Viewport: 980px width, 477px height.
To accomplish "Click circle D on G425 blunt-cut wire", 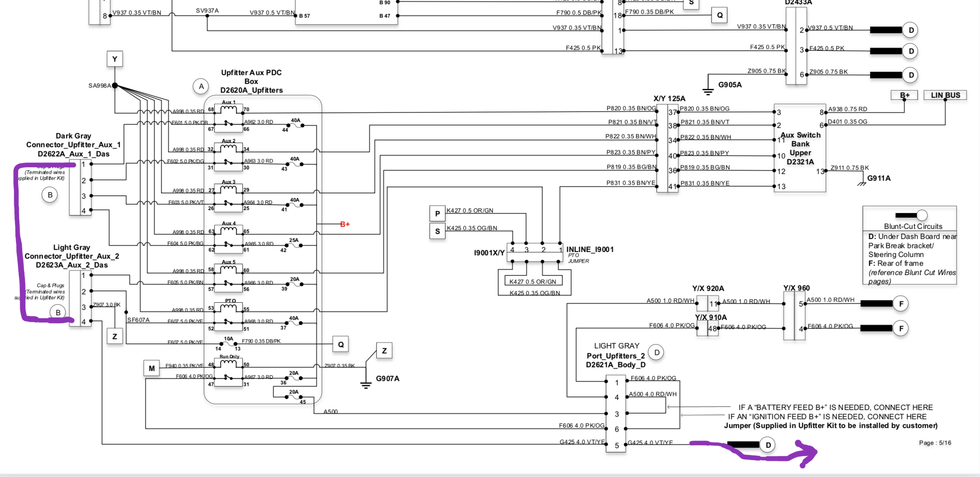I will coord(768,445).
